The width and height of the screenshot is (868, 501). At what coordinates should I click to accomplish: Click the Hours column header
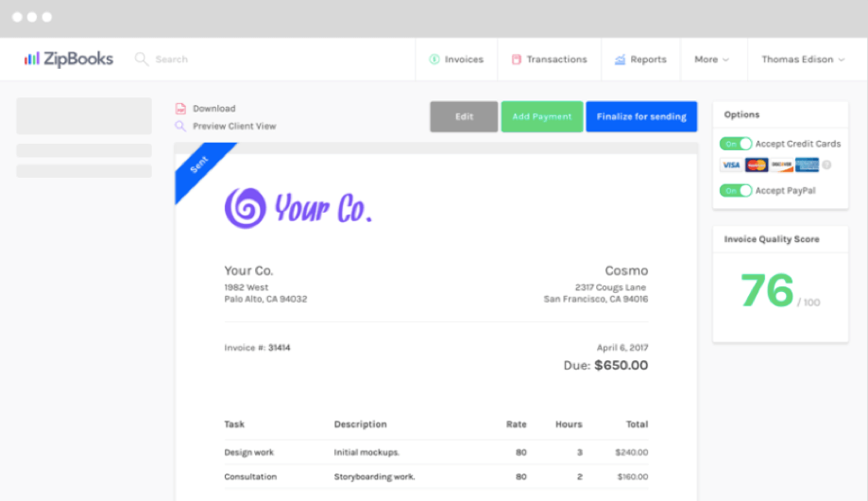[569, 424]
